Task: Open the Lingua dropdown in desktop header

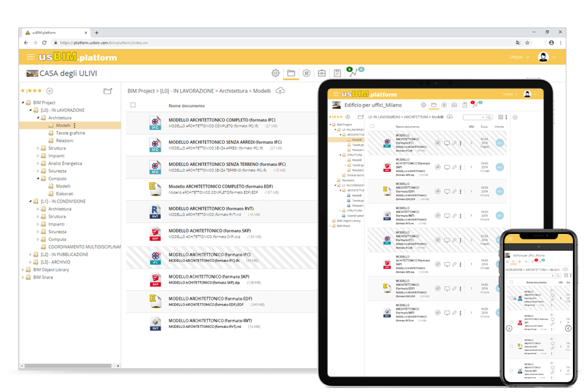Action: pos(519,57)
